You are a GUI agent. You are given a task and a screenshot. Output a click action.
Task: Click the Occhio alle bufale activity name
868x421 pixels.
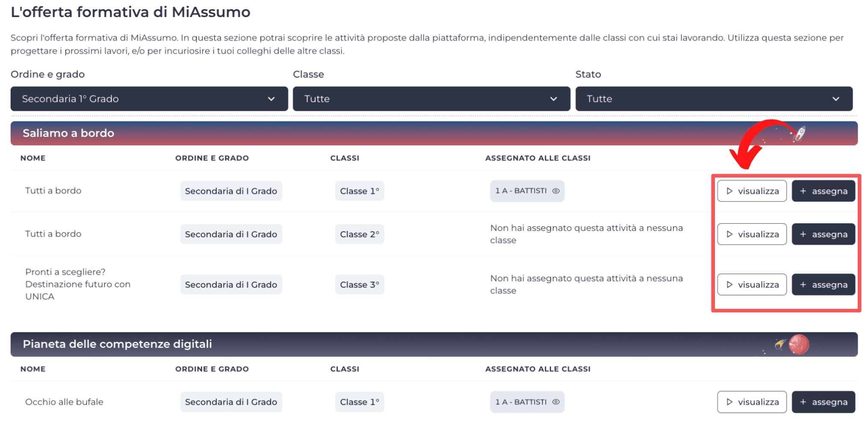click(x=64, y=402)
